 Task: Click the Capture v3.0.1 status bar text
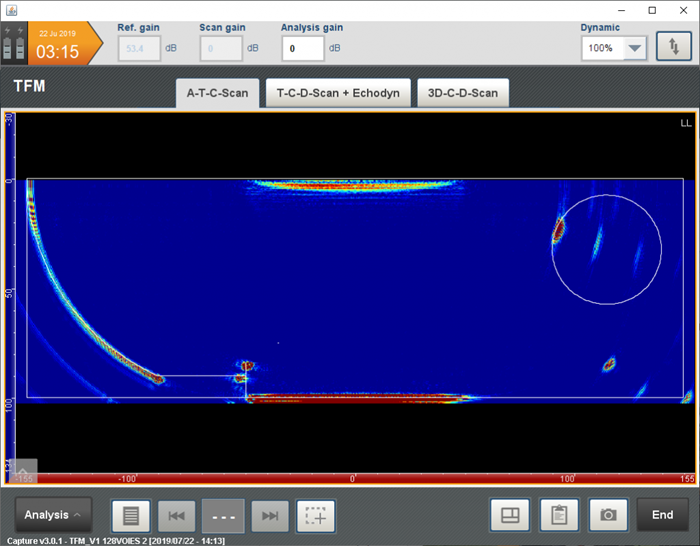[116, 541]
